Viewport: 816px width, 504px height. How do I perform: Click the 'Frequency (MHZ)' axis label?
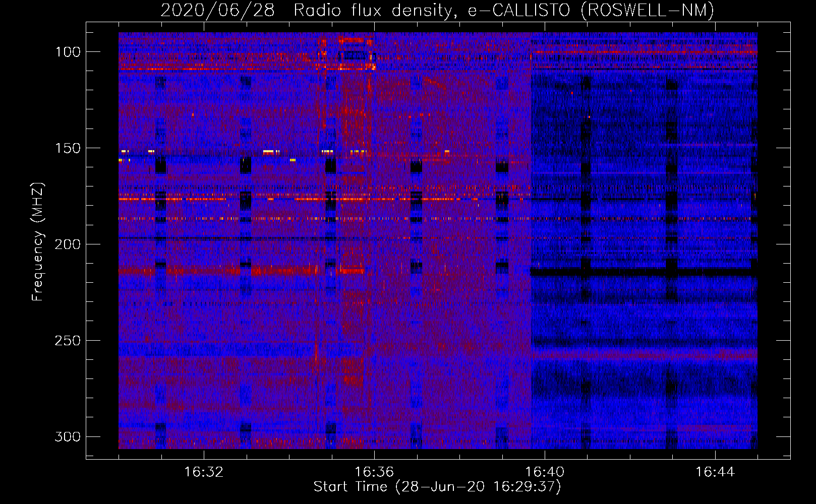(x=38, y=242)
